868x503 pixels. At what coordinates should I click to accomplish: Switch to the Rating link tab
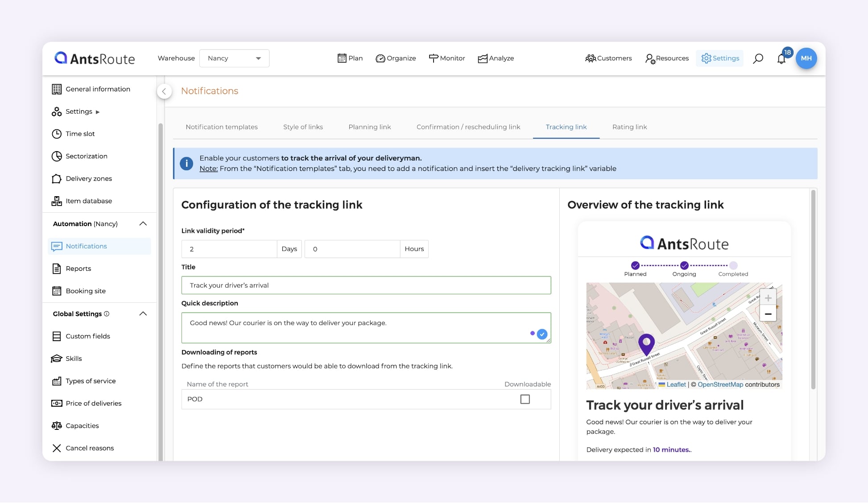(x=629, y=127)
